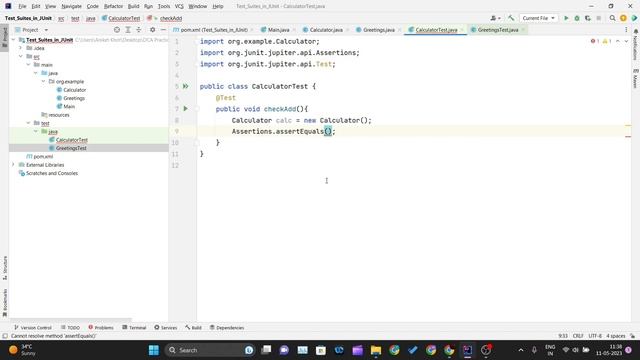Build the project with the hammer icon
640x360 pixels.
511,18
